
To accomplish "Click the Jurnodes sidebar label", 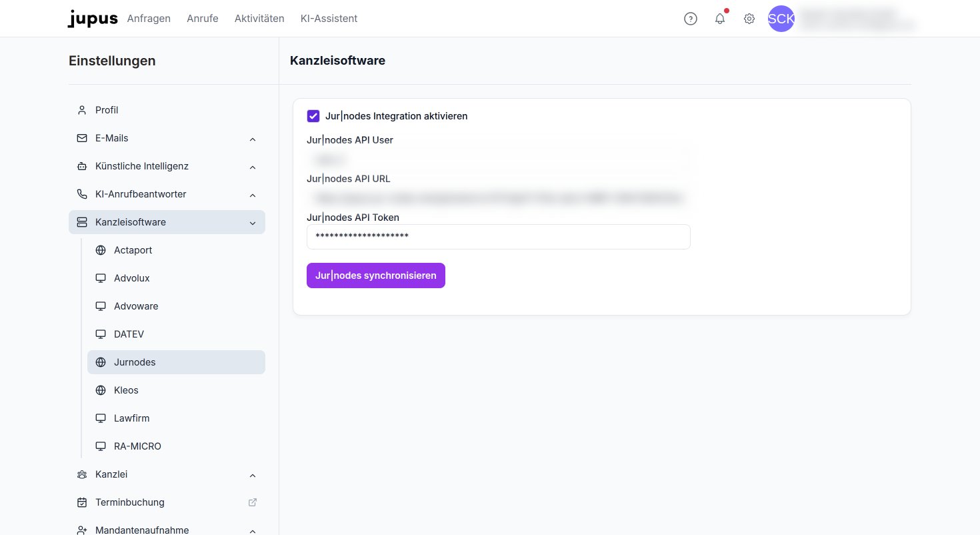I will 135,362.
